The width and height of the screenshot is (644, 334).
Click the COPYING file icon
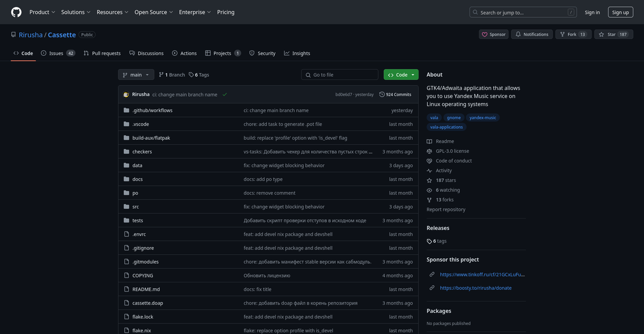pyautogui.click(x=127, y=275)
